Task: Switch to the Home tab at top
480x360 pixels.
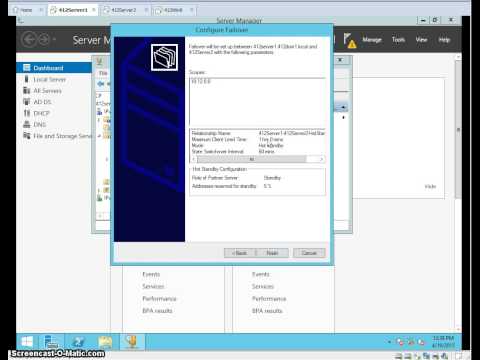Action: [x=26, y=10]
